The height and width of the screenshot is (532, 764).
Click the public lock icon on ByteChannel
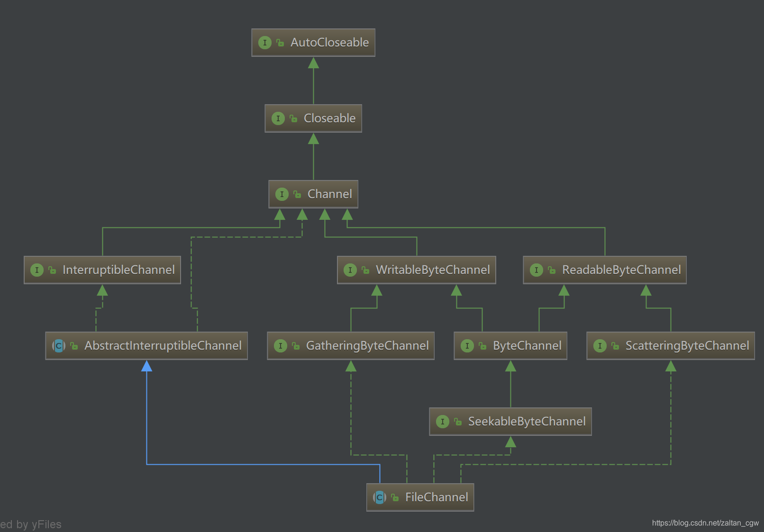pos(482,346)
